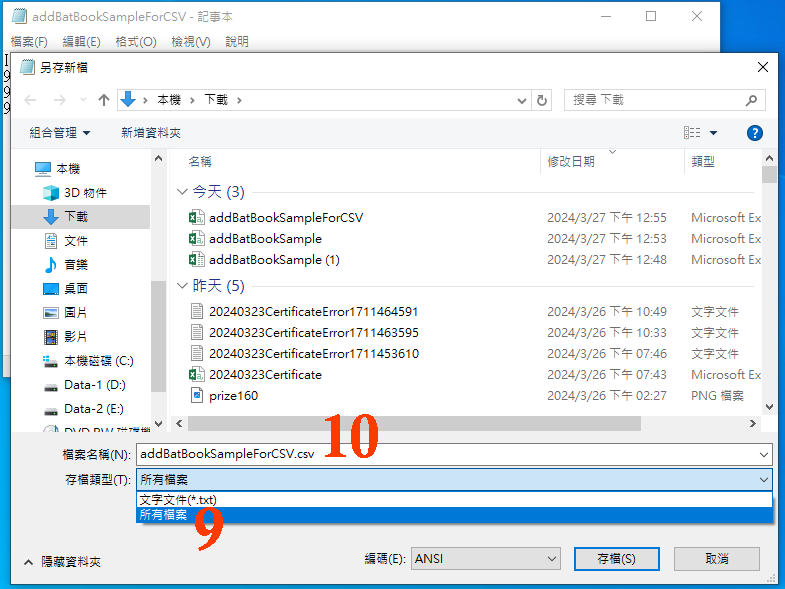Refresh the 下載 folder listing
This screenshot has width=785, height=589.
(x=542, y=100)
